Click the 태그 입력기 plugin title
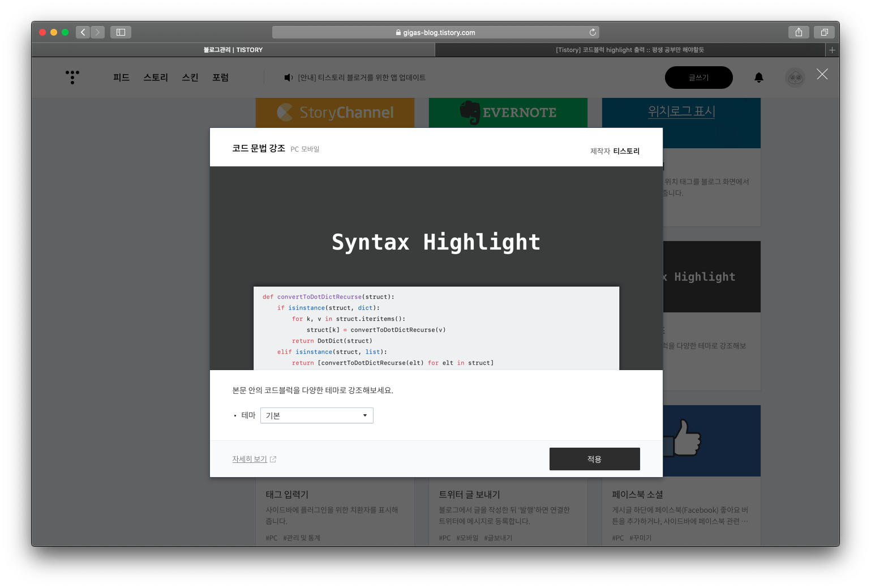The width and height of the screenshot is (871, 588). tap(287, 495)
